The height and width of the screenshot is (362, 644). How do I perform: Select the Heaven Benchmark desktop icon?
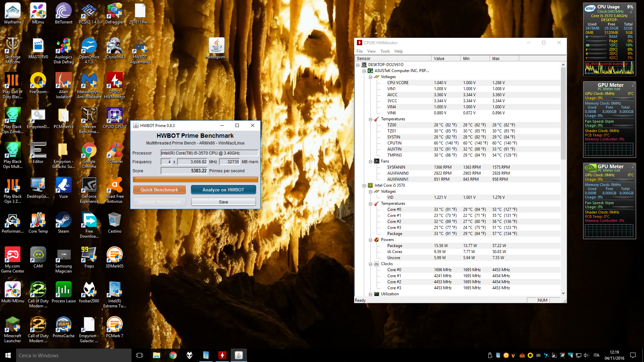click(x=89, y=121)
